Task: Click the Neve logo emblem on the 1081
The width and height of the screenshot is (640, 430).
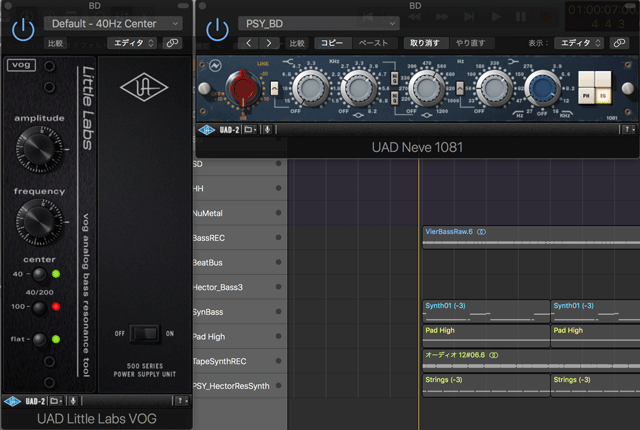Action: (x=216, y=65)
